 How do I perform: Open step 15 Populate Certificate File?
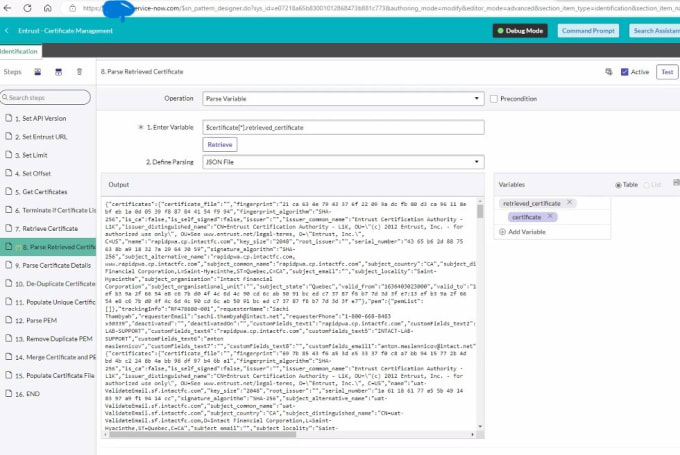(48, 376)
